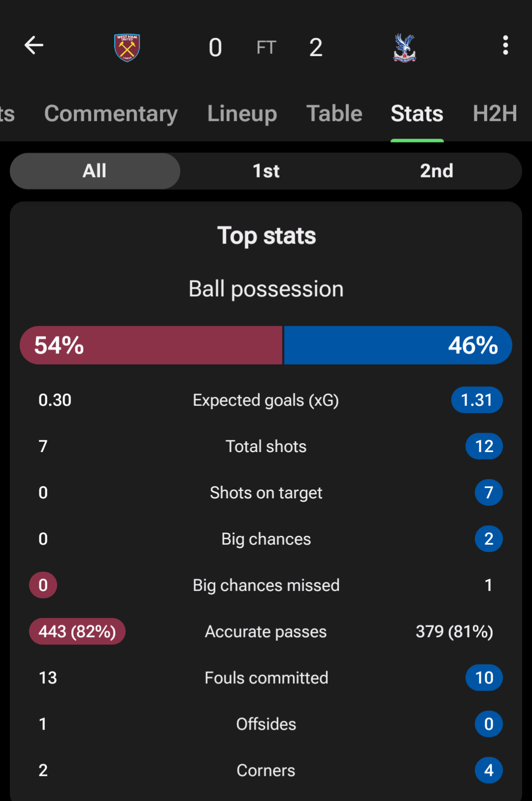
Task: Select the Expected goals (xG) row label
Action: [266, 400]
